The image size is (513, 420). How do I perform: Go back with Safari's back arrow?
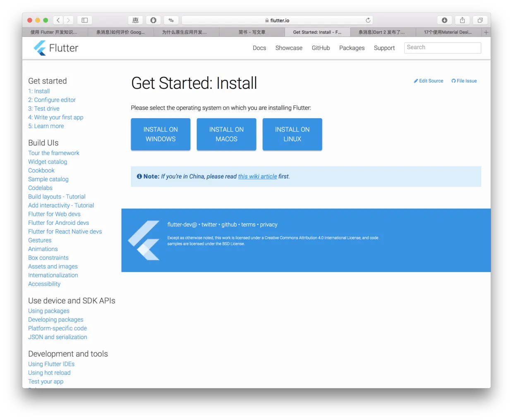click(x=58, y=20)
